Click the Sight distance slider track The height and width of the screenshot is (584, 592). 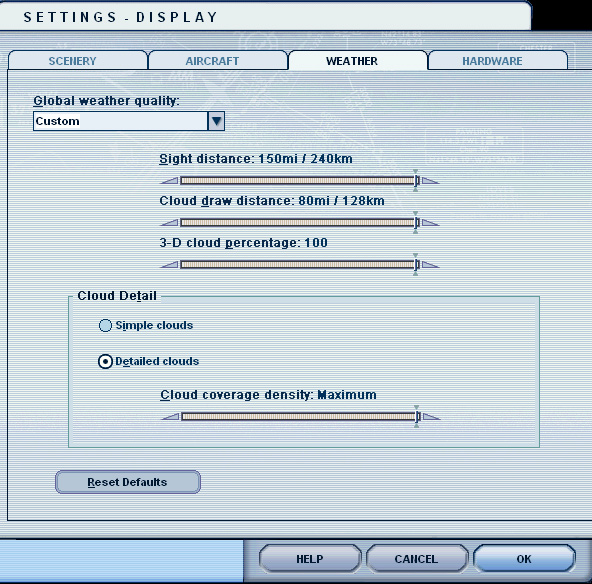point(298,181)
